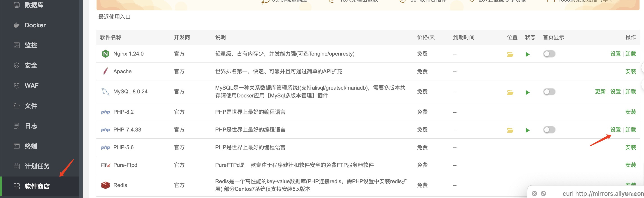
Task: Open the Docker sidebar menu
Action: (x=35, y=25)
